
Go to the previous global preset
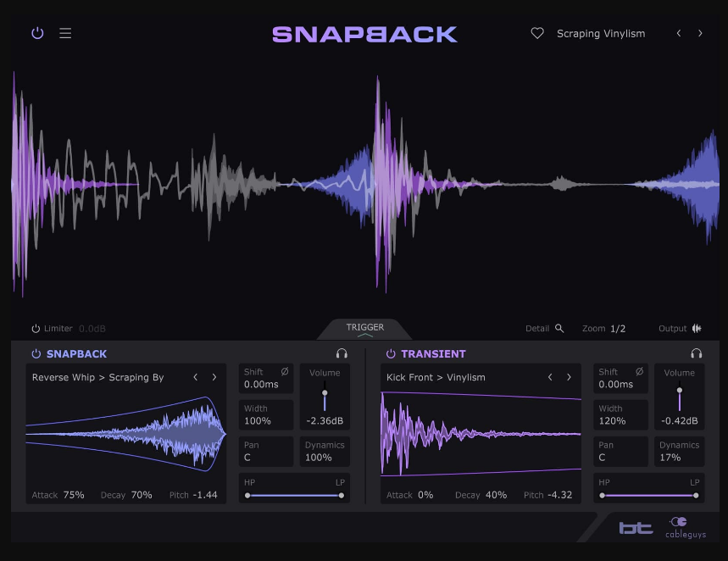pos(678,34)
